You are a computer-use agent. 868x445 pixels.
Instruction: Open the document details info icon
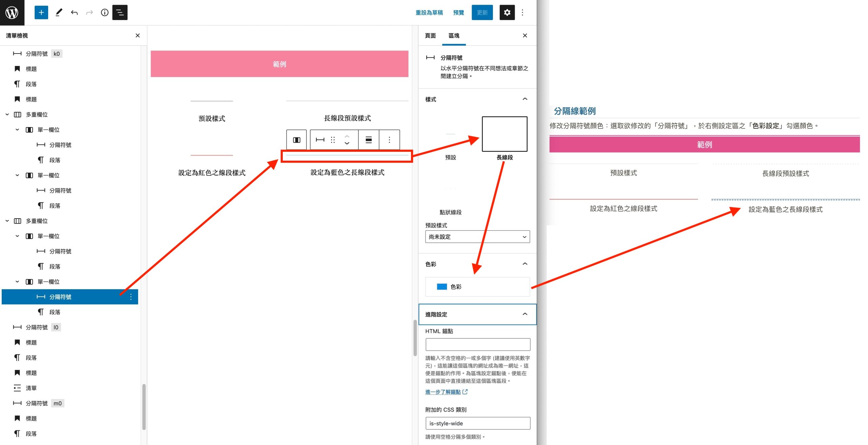coord(105,13)
